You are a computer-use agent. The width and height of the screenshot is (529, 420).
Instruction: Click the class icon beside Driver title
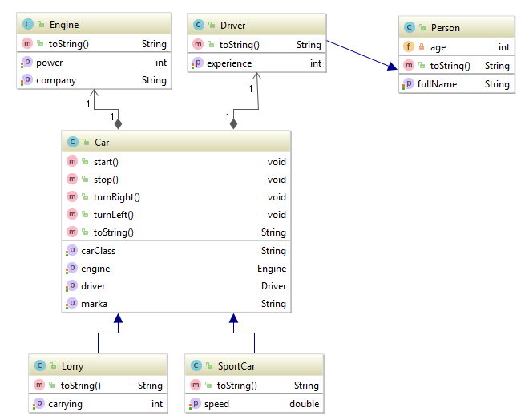[x=198, y=26]
